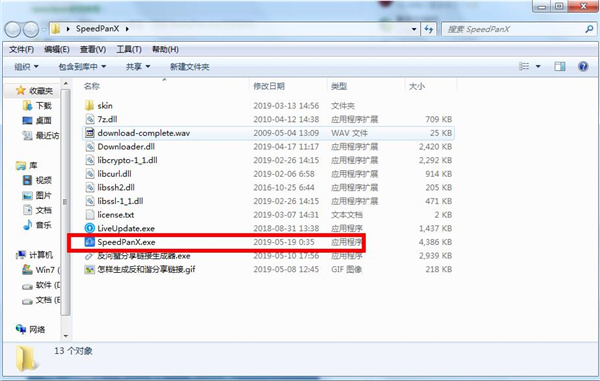600x381 pixels.
Task: Open the recent pages dropdown beside navigation arrows
Action: (x=44, y=29)
